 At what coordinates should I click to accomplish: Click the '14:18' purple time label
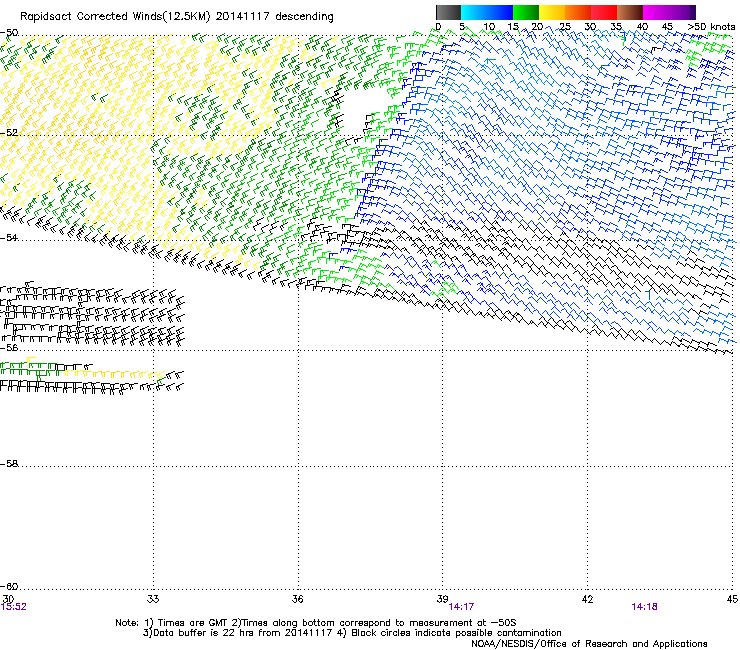tap(644, 607)
